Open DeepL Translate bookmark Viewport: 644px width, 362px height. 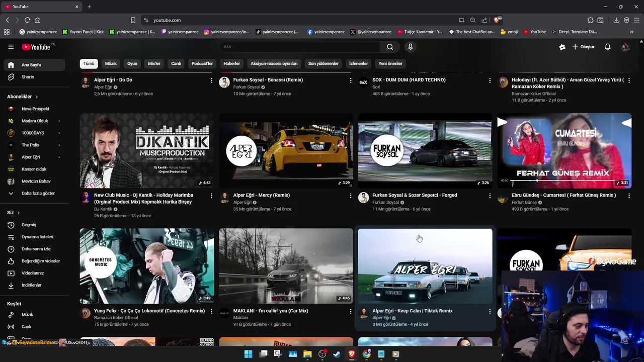tap(574, 32)
